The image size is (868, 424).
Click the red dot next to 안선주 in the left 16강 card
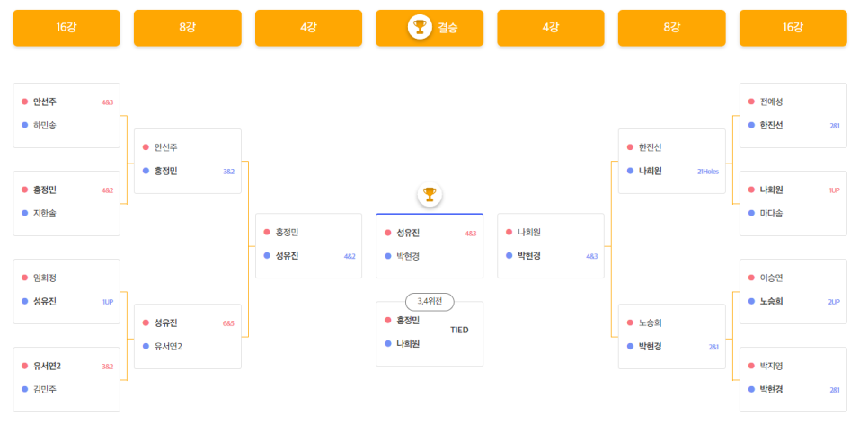click(x=24, y=102)
